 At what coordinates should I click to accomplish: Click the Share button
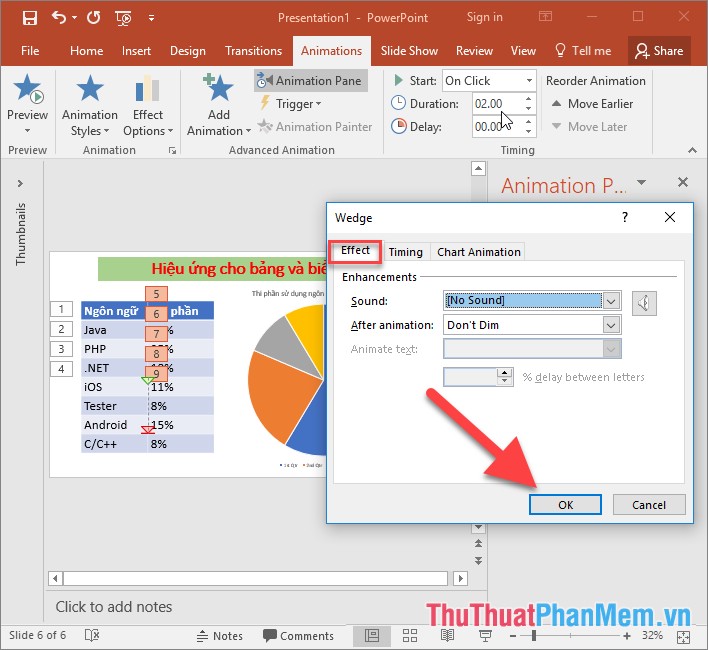tap(659, 51)
